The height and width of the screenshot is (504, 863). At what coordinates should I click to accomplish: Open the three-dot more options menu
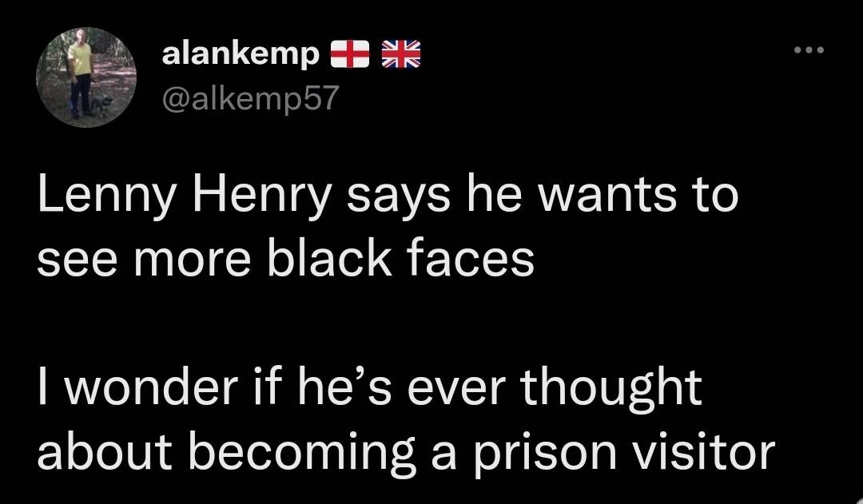809,50
